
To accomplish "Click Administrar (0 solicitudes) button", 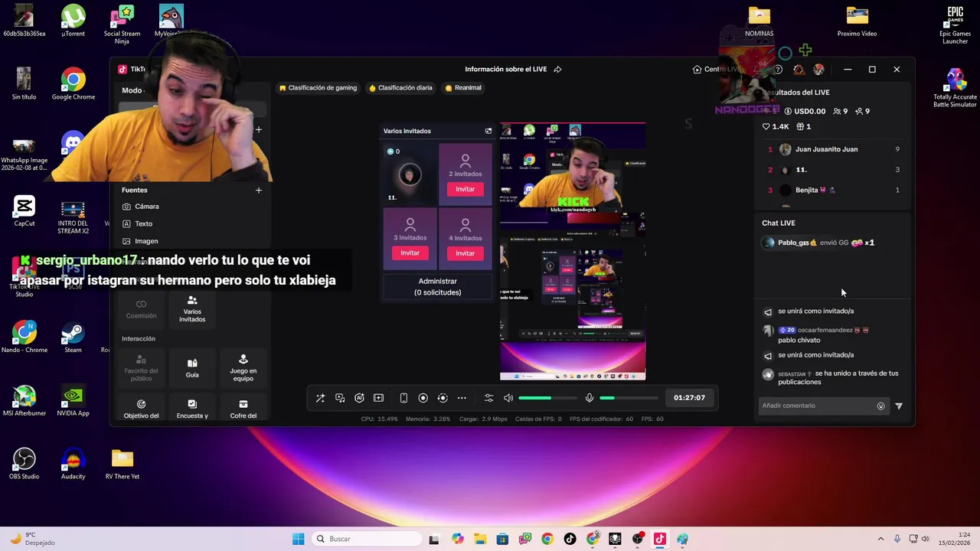I will tap(437, 287).
